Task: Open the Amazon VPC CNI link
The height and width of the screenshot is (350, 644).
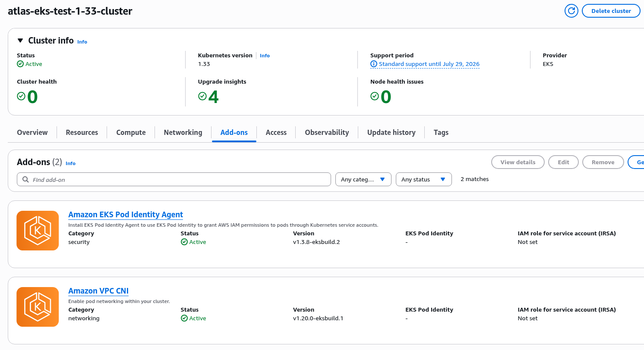Action: click(98, 291)
